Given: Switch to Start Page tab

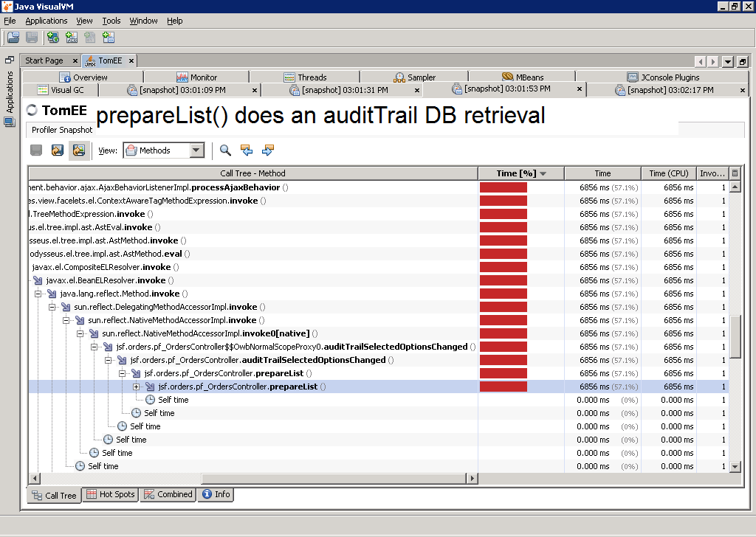Looking at the screenshot, I should pos(44,60).
